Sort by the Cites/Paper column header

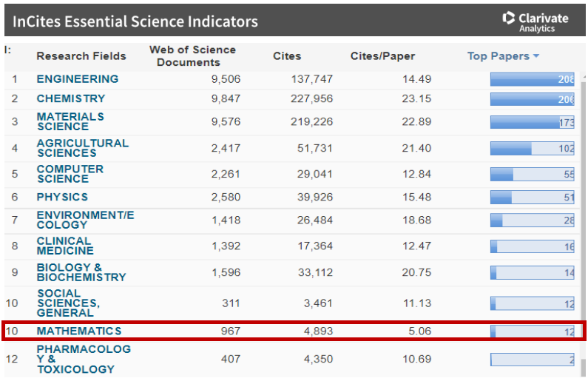point(382,56)
